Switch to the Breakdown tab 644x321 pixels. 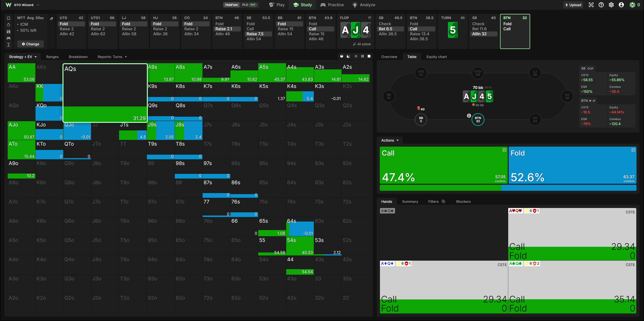[78, 57]
